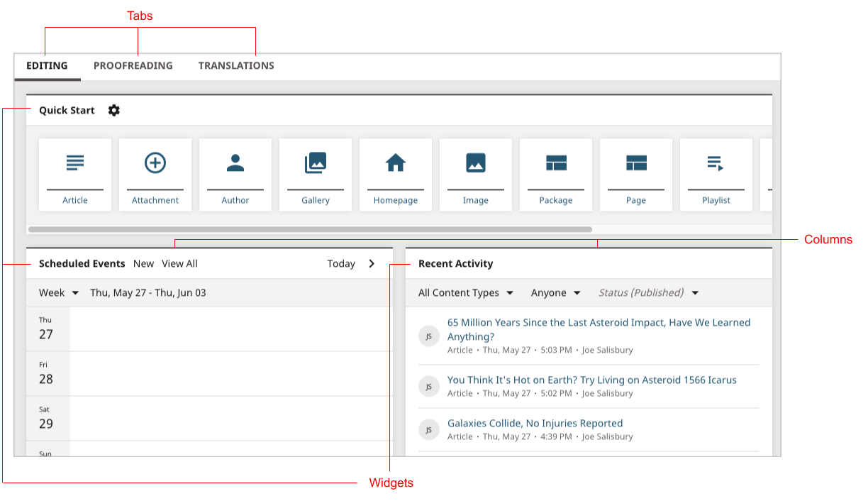Create a new Gallery from Quick Start
Image resolution: width=868 pixels, height=501 pixels.
(x=316, y=175)
